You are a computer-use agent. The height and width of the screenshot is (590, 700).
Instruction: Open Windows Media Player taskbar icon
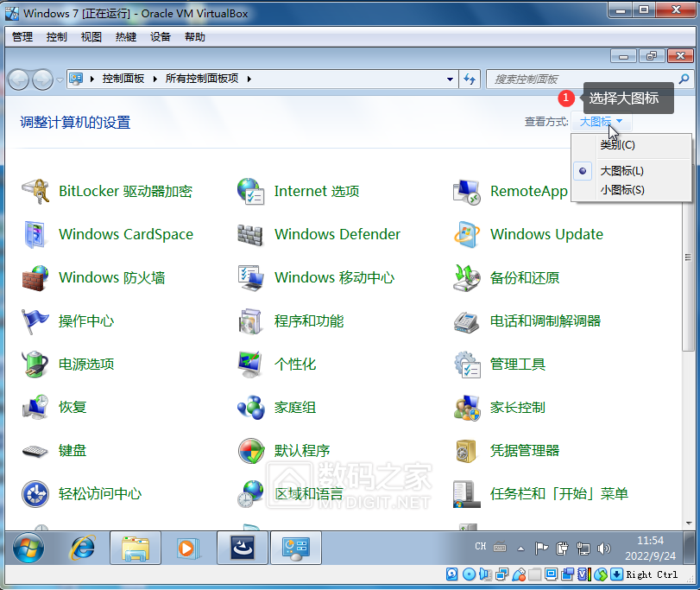[x=188, y=548]
